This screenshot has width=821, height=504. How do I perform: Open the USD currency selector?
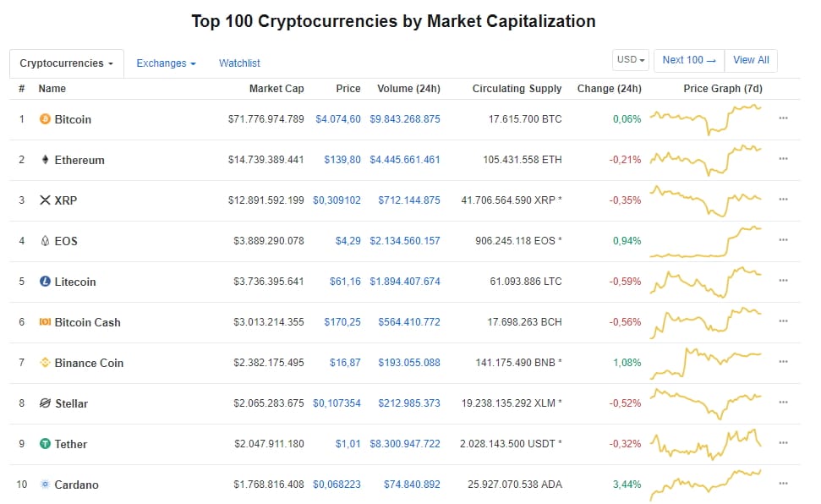[631, 60]
